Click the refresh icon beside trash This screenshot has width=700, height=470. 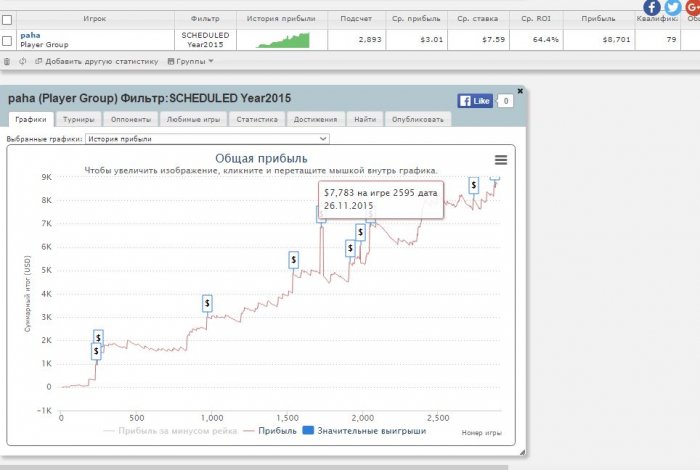(x=22, y=62)
